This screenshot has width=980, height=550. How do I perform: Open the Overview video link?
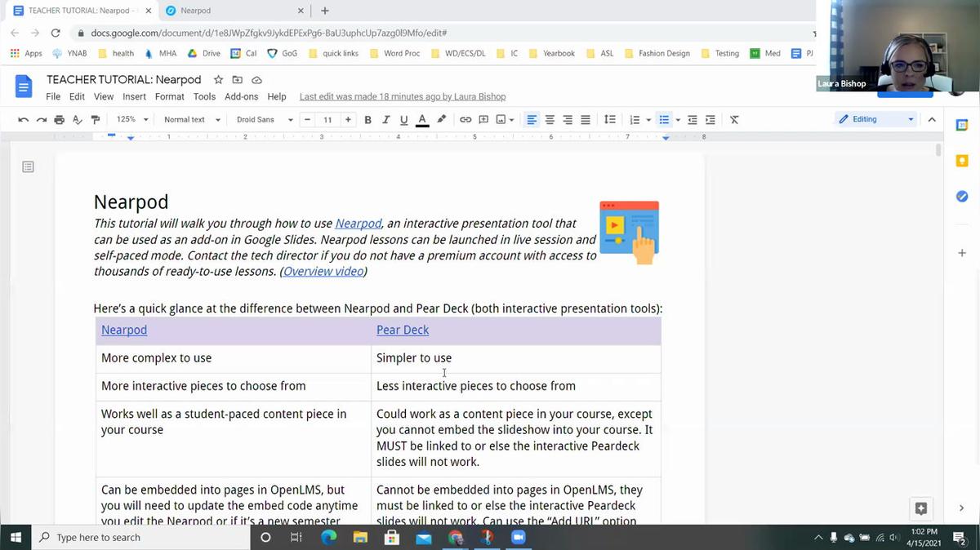pyautogui.click(x=323, y=272)
